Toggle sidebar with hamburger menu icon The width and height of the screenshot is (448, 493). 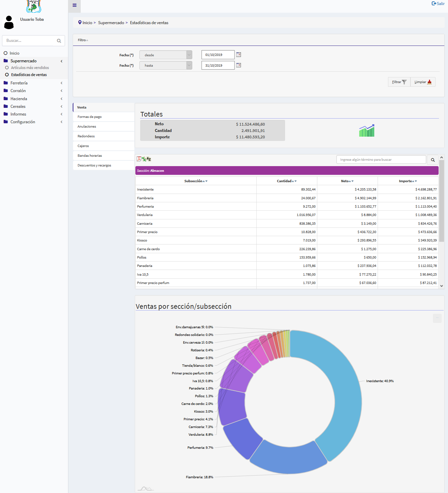click(74, 5)
